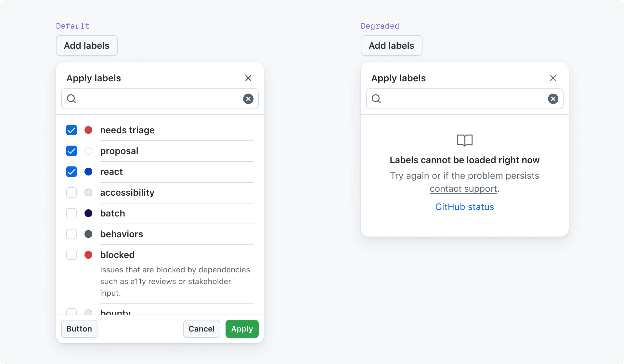The height and width of the screenshot is (364, 624).
Task: Toggle the batch label on
Action: [71, 213]
